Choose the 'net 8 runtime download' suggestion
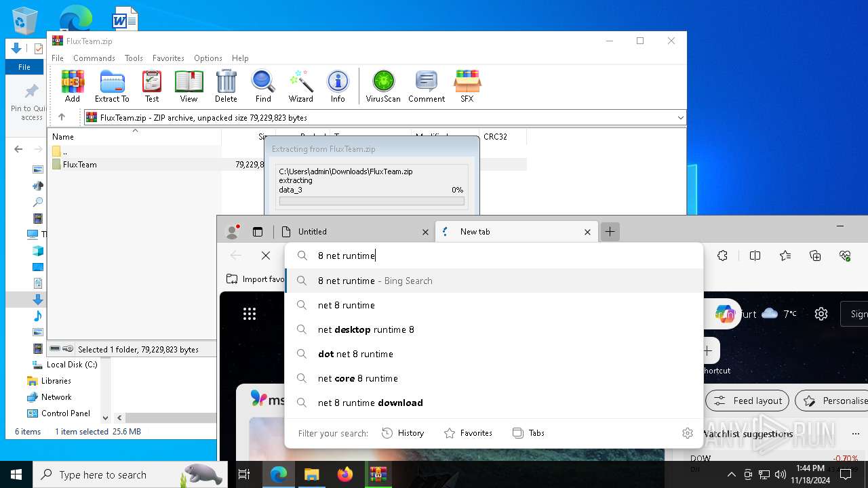Image resolution: width=868 pixels, height=488 pixels. coord(494,403)
